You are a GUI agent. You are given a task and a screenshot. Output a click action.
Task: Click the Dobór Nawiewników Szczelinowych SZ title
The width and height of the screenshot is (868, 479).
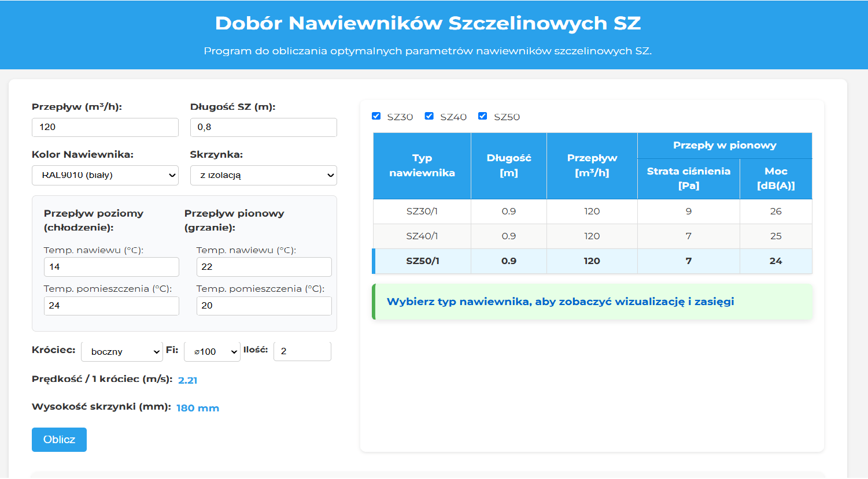click(x=428, y=23)
